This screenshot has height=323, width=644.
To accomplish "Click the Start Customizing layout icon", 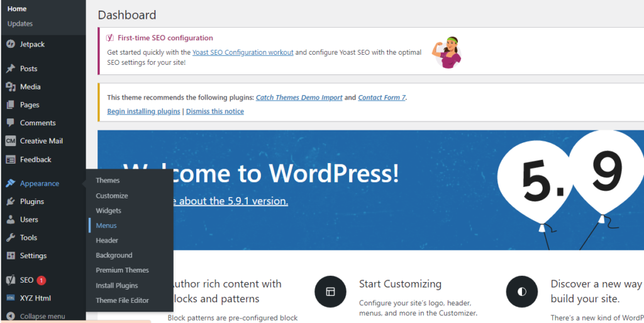I will click(x=330, y=292).
